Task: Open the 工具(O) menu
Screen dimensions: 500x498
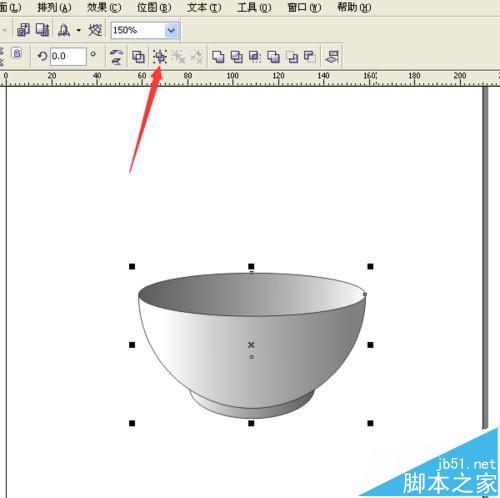Action: (254, 7)
